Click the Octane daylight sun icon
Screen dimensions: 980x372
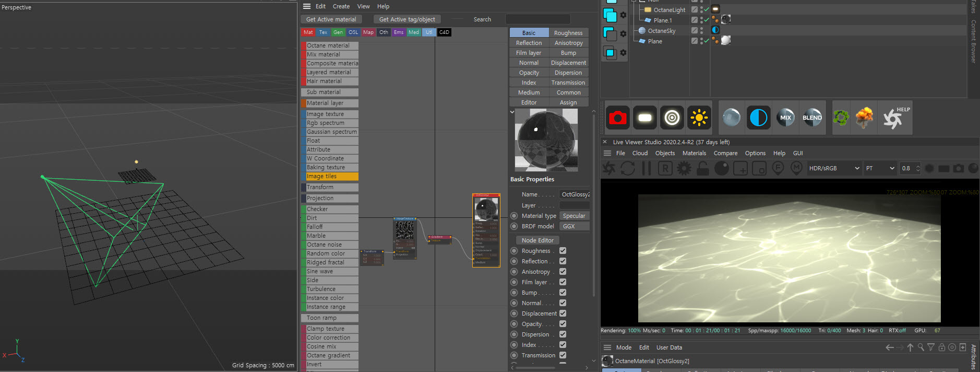click(699, 118)
